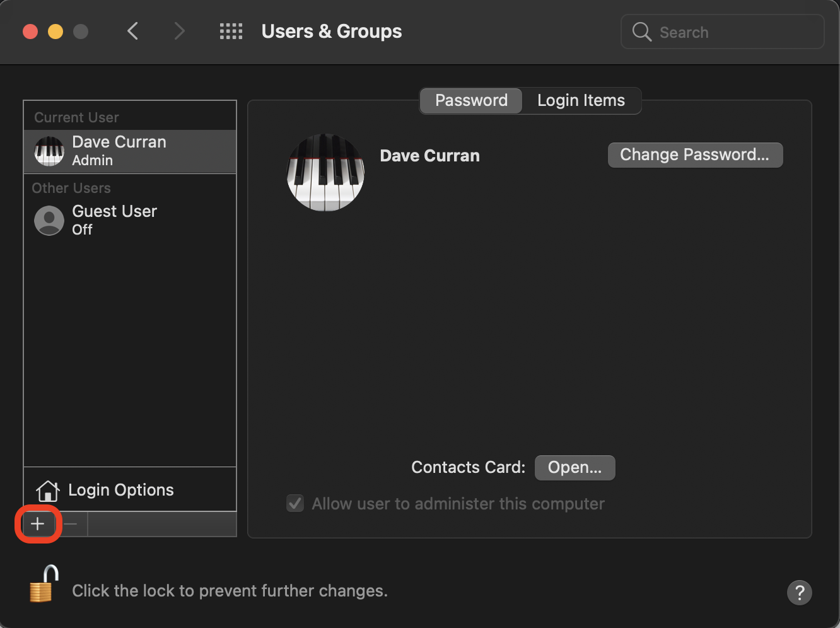
Task: Toggle Allow user to administer this computer
Action: [x=295, y=504]
